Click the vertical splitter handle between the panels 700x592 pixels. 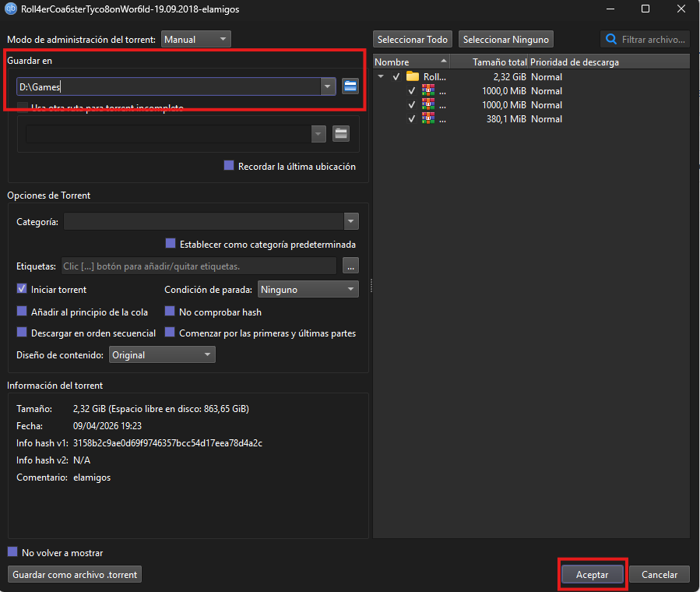(x=371, y=286)
